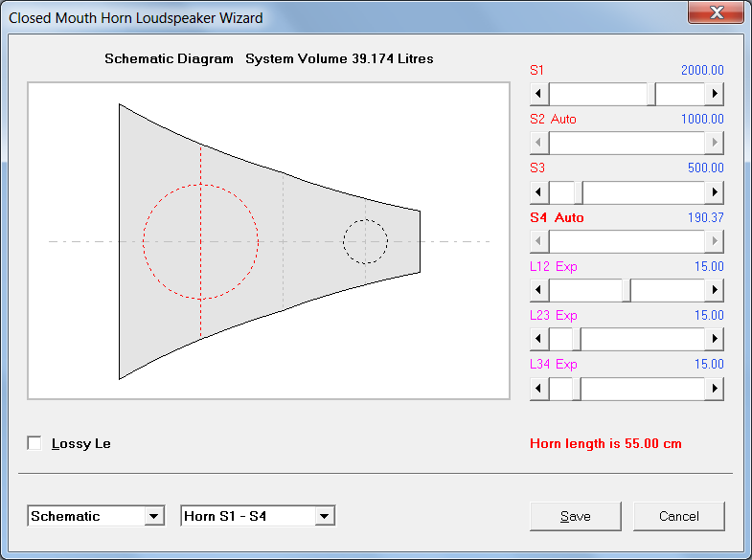Click the S3 slider left arrow
Screen dimensions: 752x560
coord(539,192)
